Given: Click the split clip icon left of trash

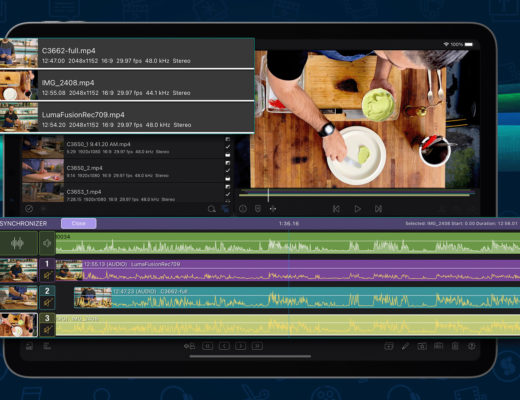Looking at the screenshot, I should click(438, 346).
